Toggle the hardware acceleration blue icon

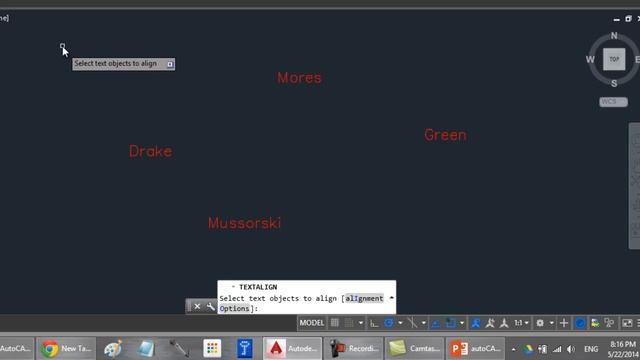coord(580,323)
